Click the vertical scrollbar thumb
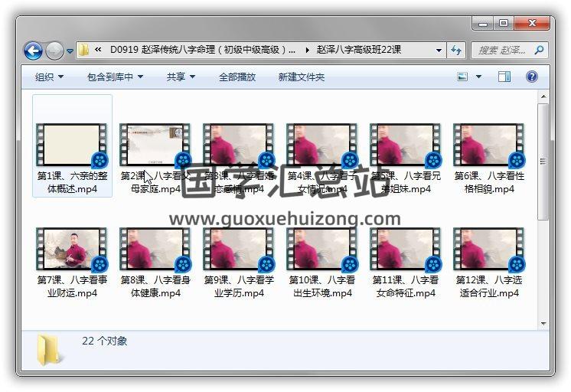The height and width of the screenshot is (392, 571). pos(543,162)
